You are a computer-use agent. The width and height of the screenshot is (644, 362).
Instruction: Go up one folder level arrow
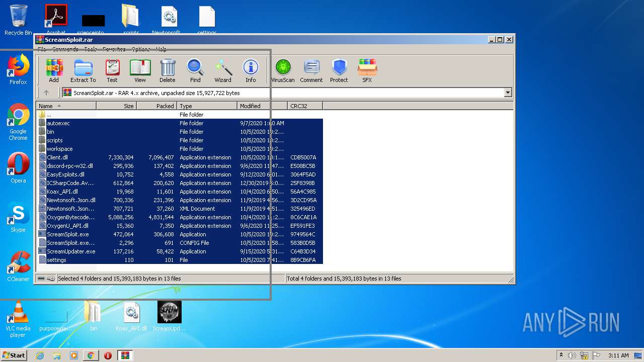coord(46,93)
